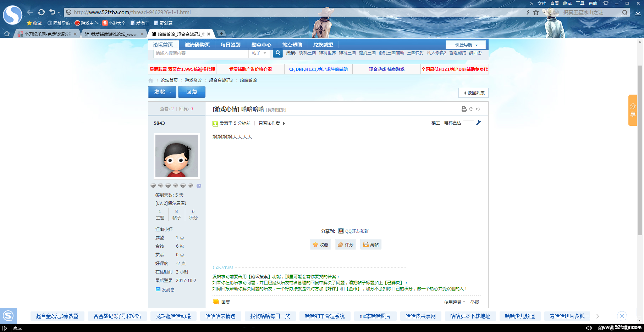Bookmark this page with the star outline icon

click(536, 12)
